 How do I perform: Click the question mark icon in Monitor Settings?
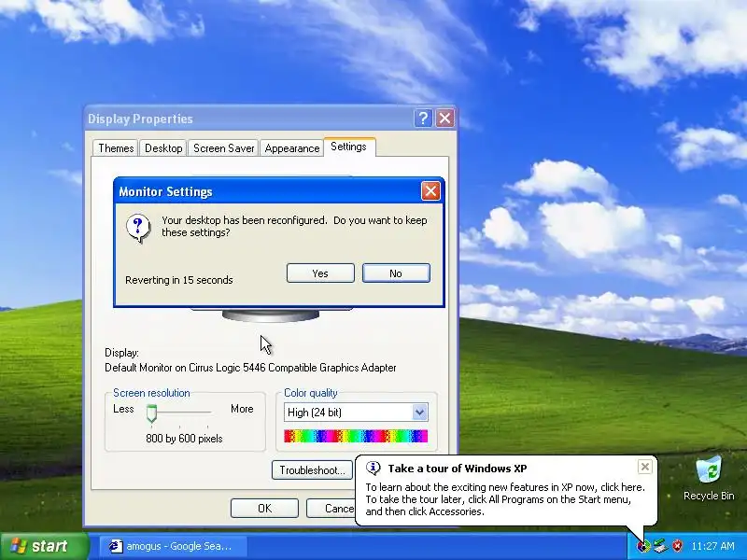(138, 228)
